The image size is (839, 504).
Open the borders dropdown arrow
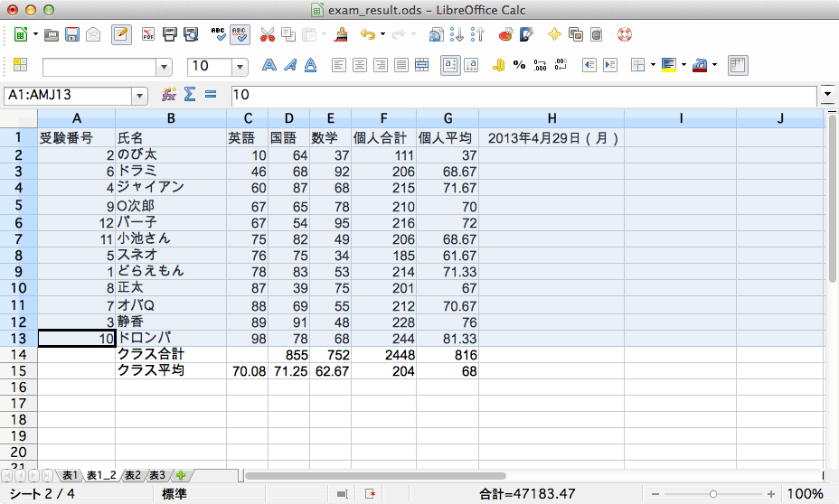coord(653,65)
